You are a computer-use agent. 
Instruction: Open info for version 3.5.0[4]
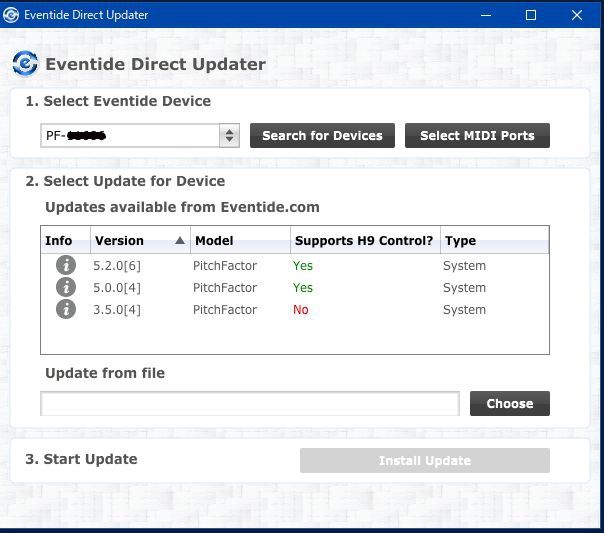click(66, 309)
